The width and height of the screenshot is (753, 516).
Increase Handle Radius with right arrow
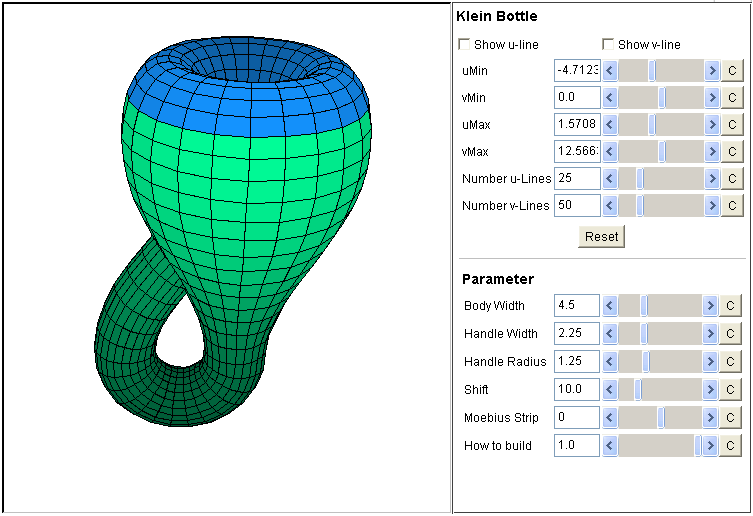coord(710,361)
